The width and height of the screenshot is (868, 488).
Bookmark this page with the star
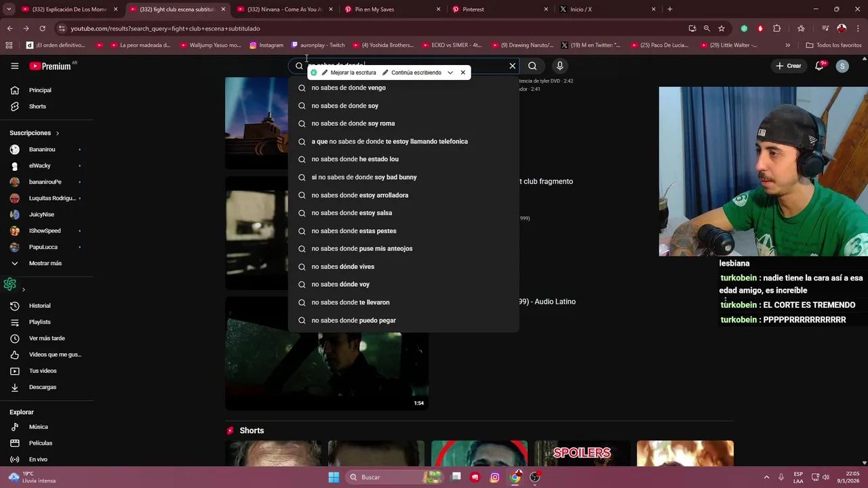(722, 28)
